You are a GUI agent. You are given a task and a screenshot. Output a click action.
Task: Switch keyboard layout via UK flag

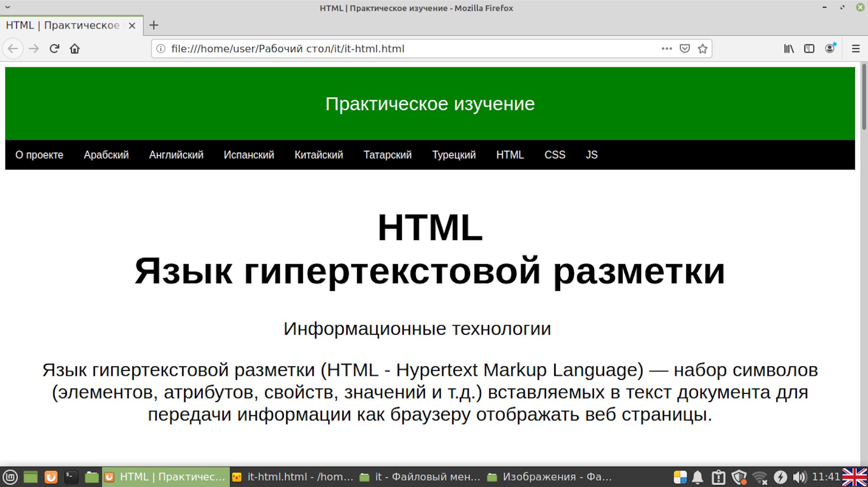click(x=854, y=478)
